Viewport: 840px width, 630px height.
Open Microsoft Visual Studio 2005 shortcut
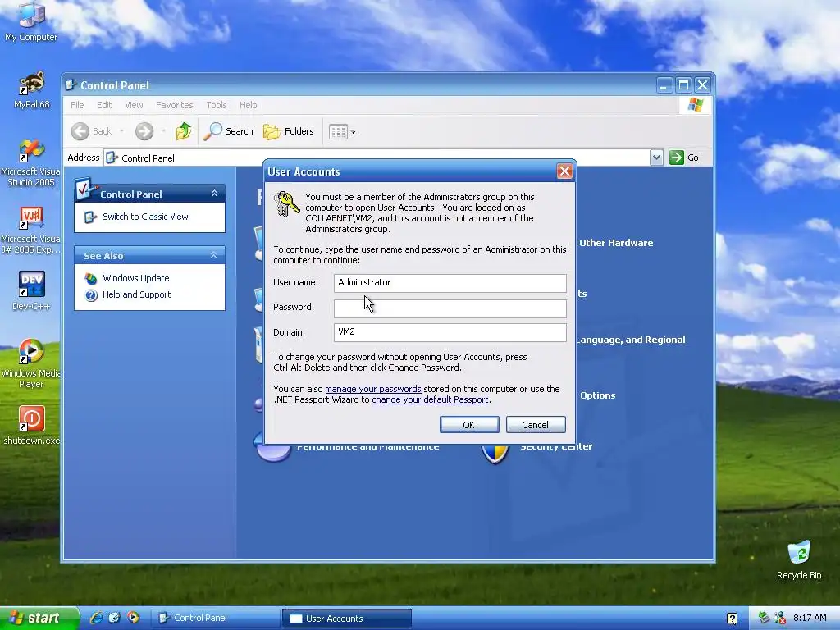tap(31, 163)
